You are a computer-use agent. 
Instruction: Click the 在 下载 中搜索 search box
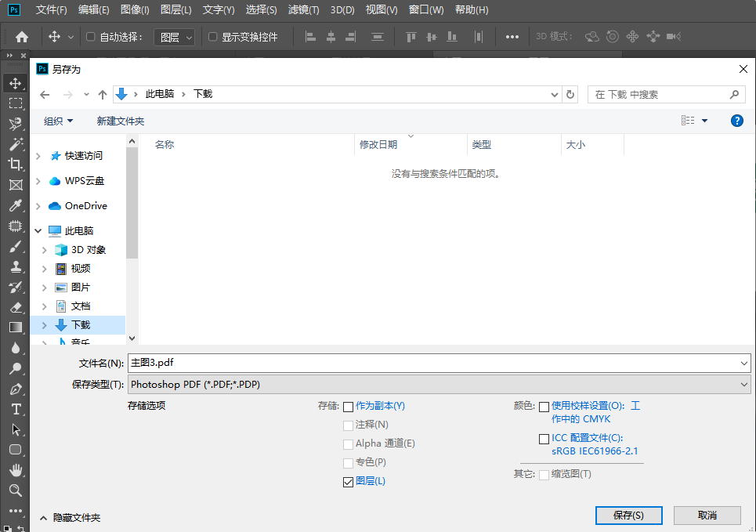[x=667, y=95]
